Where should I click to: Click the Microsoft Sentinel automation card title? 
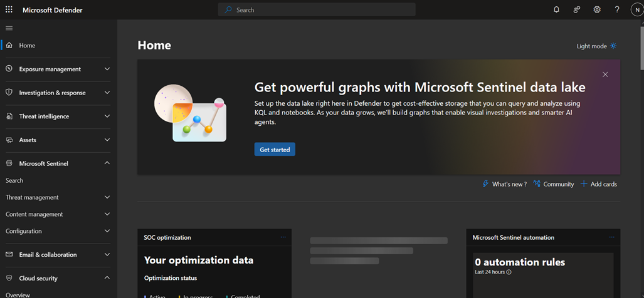pos(514,237)
